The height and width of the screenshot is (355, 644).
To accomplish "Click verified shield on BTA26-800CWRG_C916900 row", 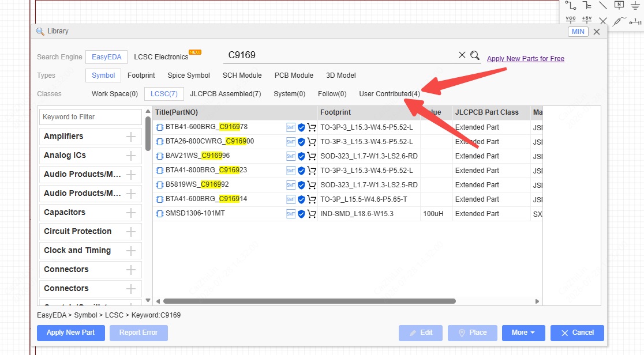I will [x=301, y=142].
